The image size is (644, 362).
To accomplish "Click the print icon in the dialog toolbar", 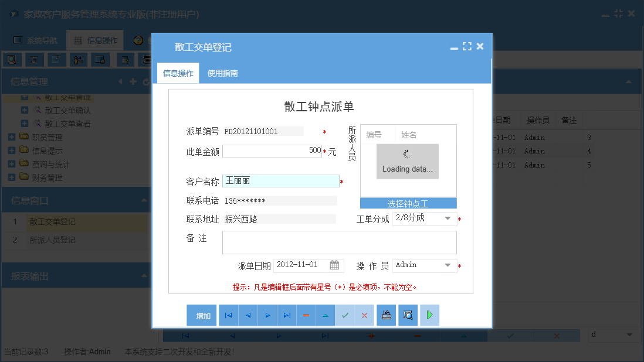I will pyautogui.click(x=387, y=315).
